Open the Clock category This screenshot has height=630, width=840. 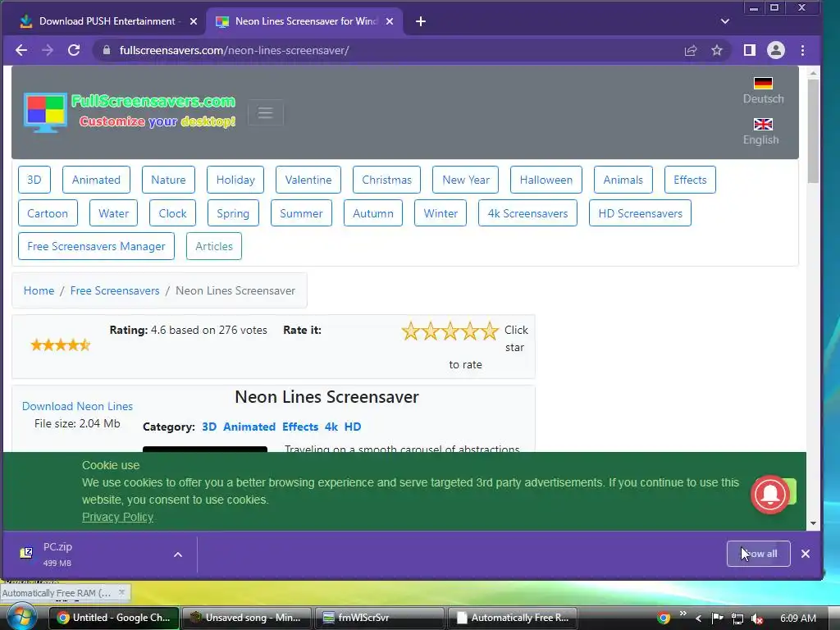172,213
